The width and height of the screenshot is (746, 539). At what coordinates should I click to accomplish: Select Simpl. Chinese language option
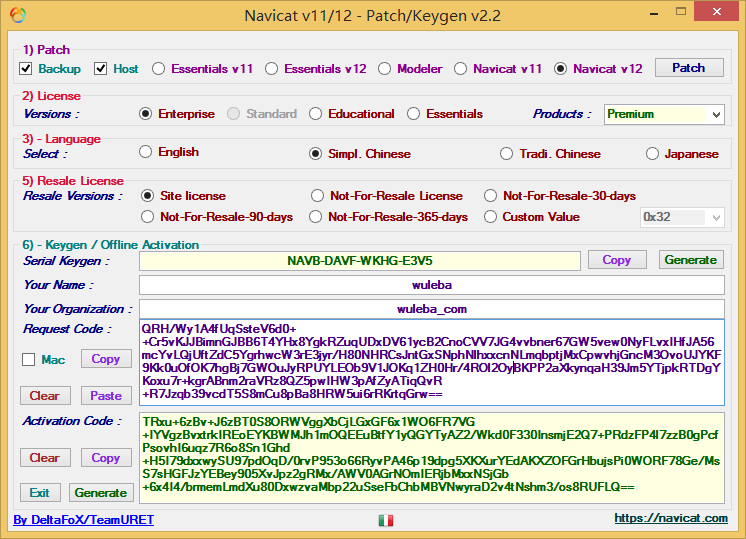pos(315,154)
